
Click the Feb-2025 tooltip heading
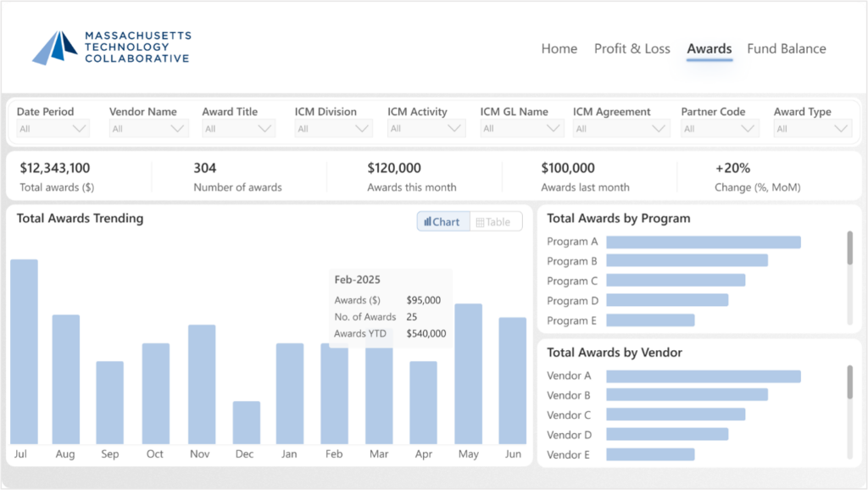coord(357,280)
